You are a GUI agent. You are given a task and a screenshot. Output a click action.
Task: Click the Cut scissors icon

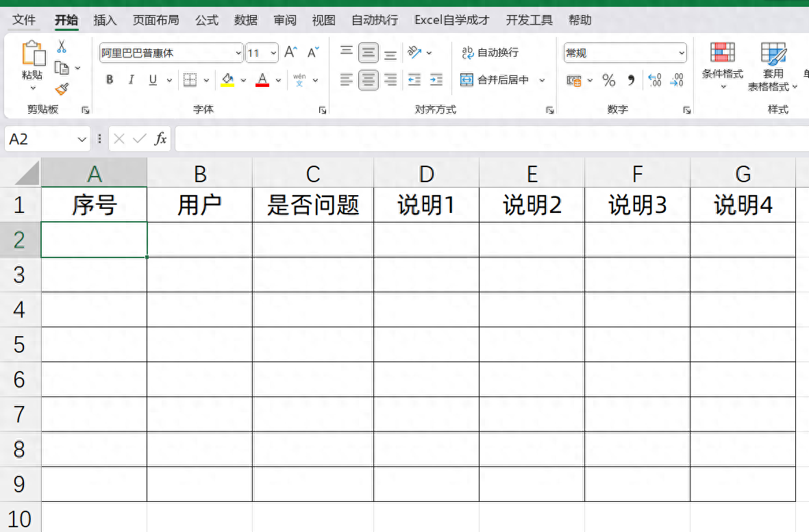tap(62, 47)
